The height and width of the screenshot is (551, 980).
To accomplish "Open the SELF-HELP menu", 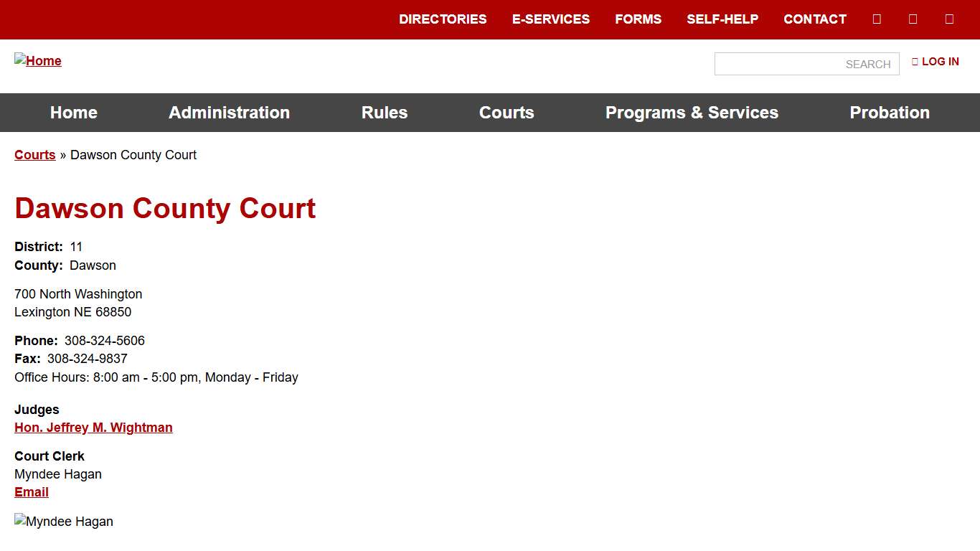I will point(723,19).
